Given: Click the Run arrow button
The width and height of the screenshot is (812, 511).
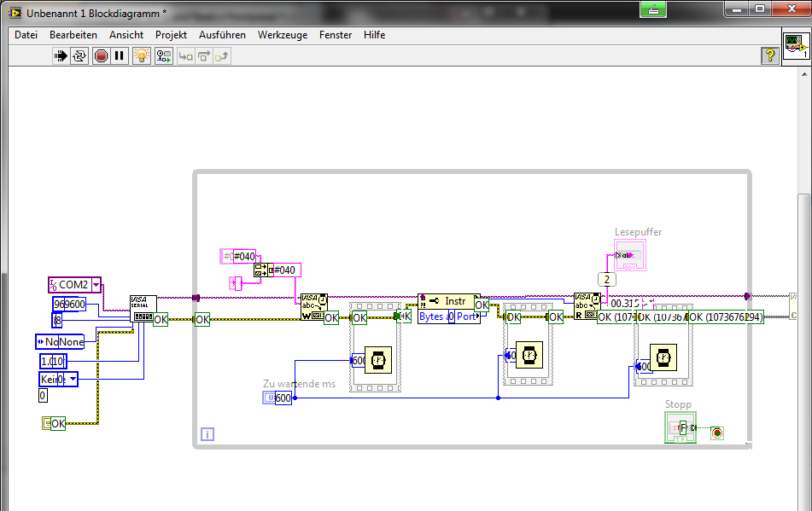Looking at the screenshot, I should [x=61, y=55].
